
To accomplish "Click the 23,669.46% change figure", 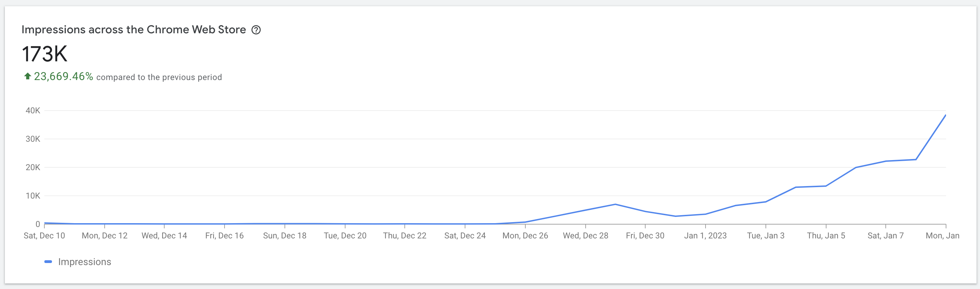I will pyautogui.click(x=63, y=77).
